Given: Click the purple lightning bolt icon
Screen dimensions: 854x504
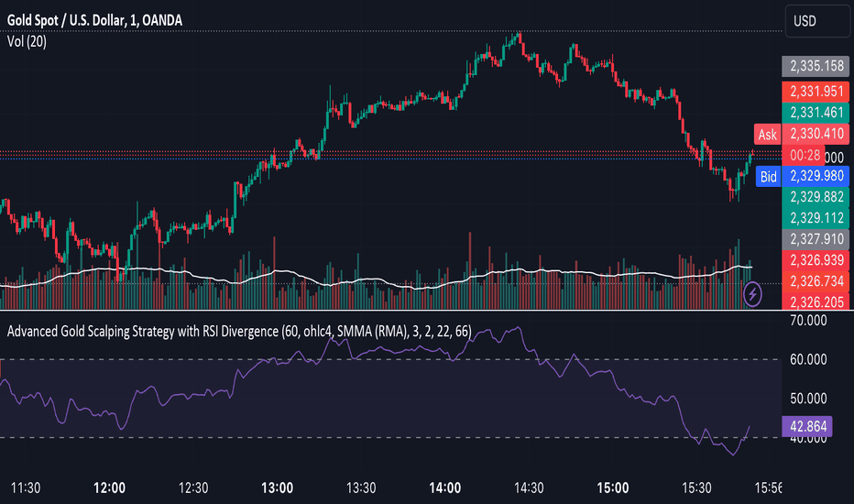Looking at the screenshot, I should tap(752, 295).
